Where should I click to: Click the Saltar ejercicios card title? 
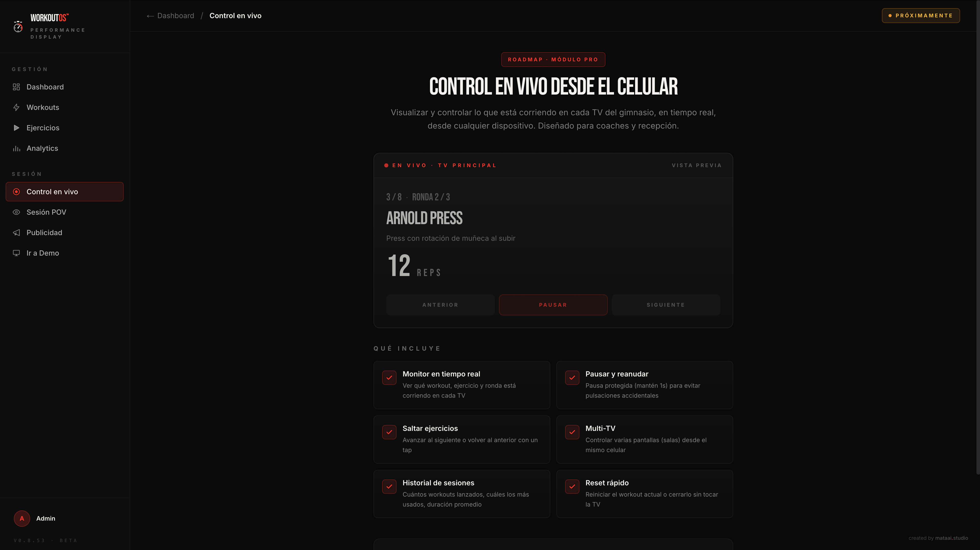click(x=430, y=429)
